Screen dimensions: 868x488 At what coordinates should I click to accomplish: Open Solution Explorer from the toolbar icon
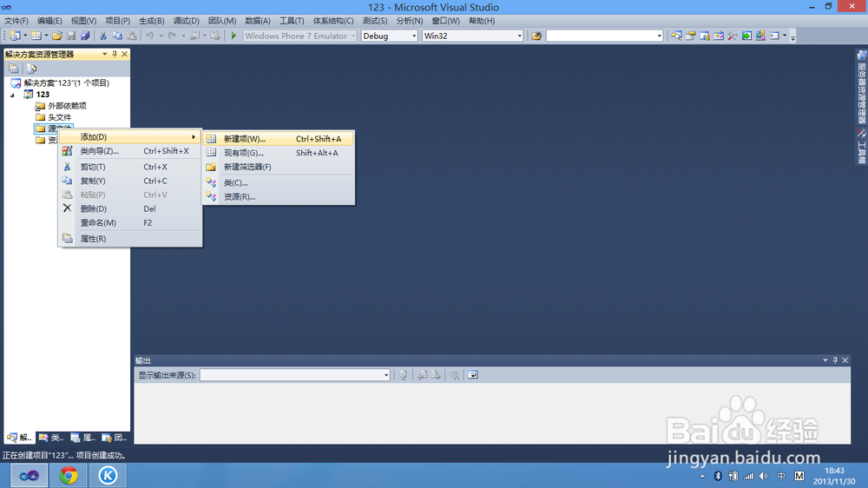(x=676, y=36)
